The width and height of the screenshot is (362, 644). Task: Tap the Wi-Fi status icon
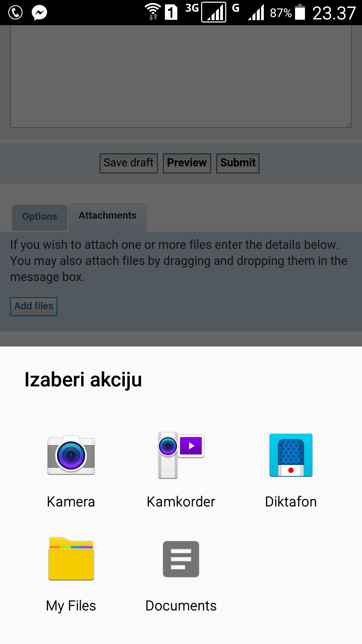(x=153, y=12)
